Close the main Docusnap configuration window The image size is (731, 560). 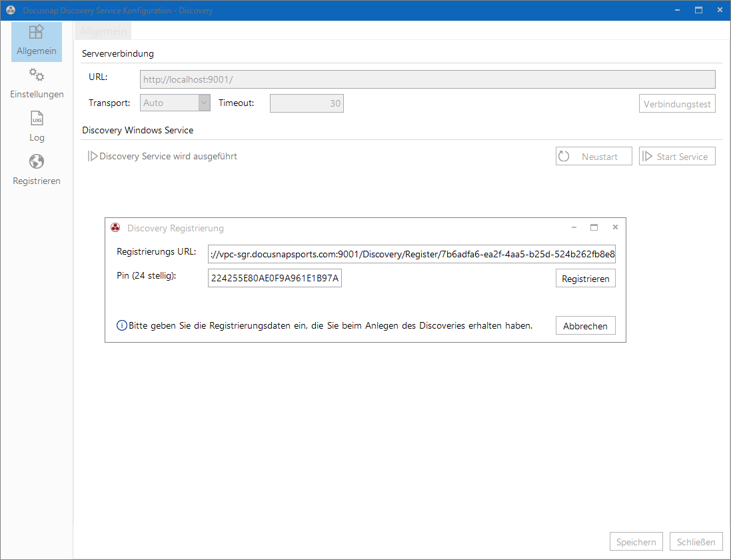pos(720,10)
